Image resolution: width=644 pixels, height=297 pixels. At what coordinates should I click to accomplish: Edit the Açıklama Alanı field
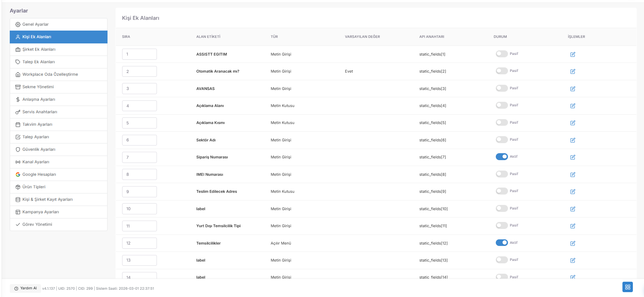tap(573, 106)
